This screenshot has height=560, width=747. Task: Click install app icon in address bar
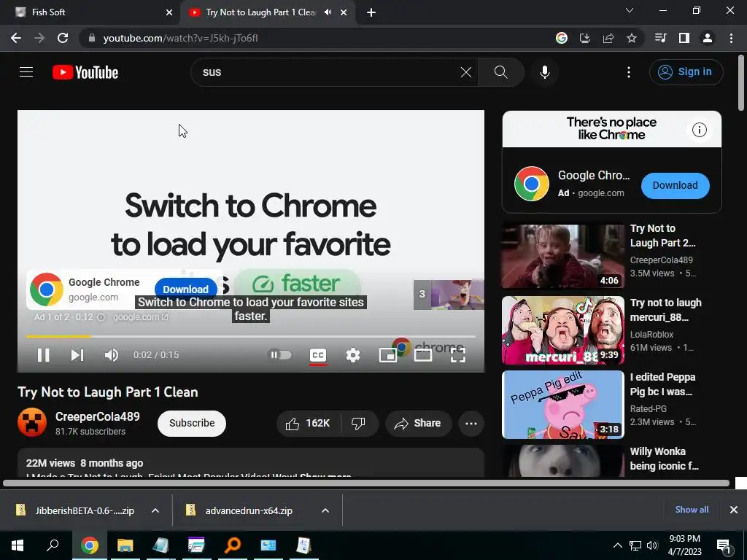pos(585,38)
